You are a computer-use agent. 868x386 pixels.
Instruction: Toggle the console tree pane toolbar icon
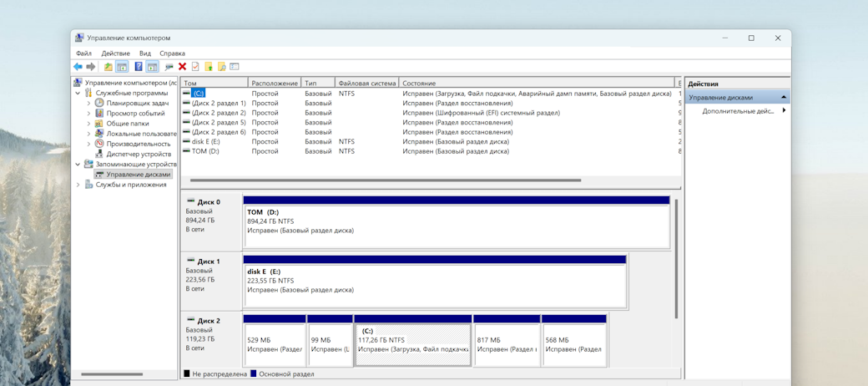121,67
